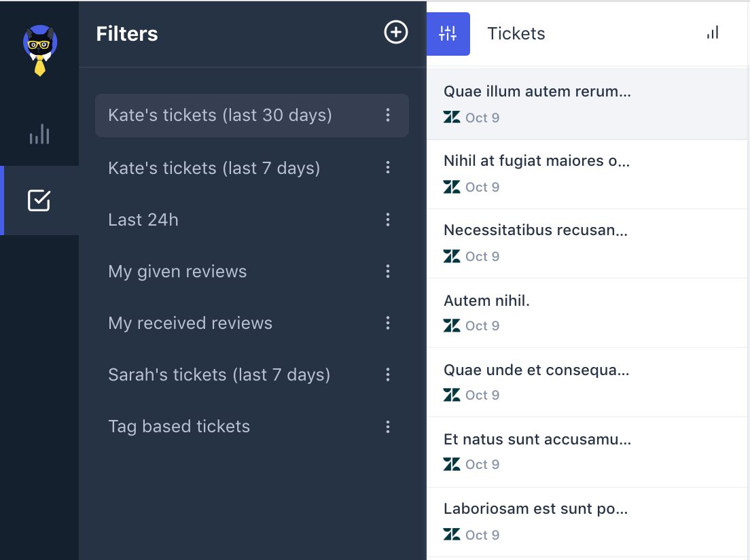Expand options for My given reviews filter
The height and width of the screenshot is (560, 750).
388,271
